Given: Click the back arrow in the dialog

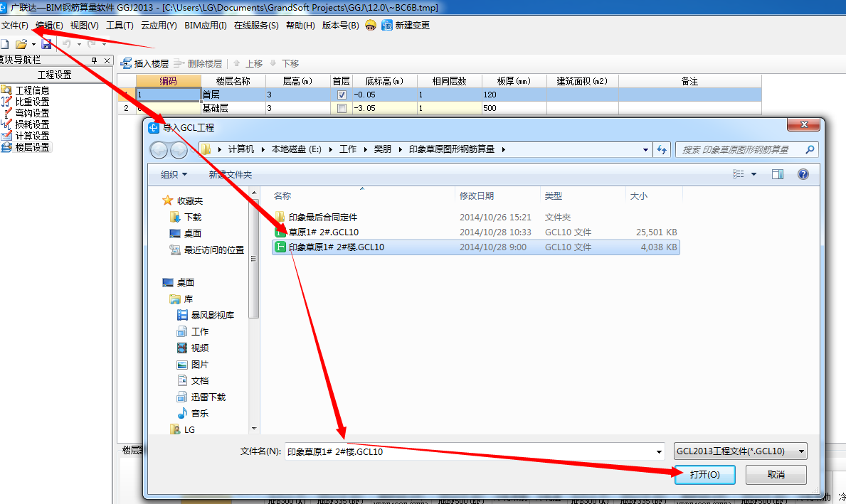Looking at the screenshot, I should point(159,150).
